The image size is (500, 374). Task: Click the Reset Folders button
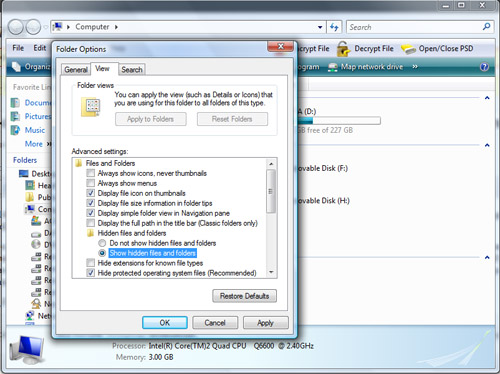(x=232, y=119)
